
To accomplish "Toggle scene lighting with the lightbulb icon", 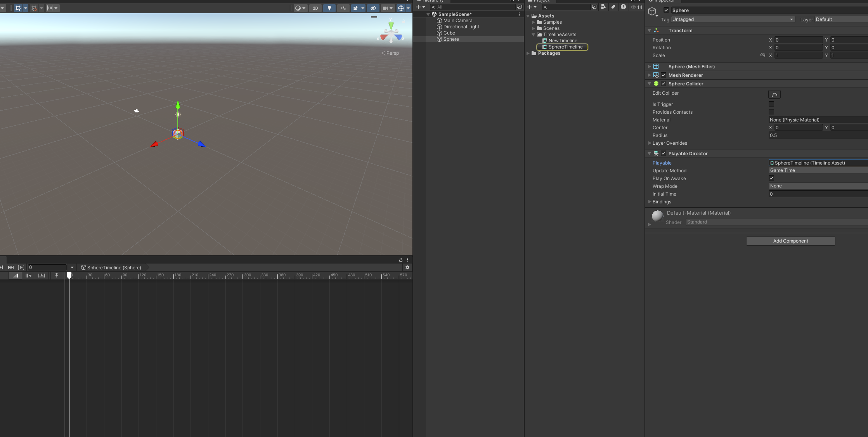I will tap(329, 8).
